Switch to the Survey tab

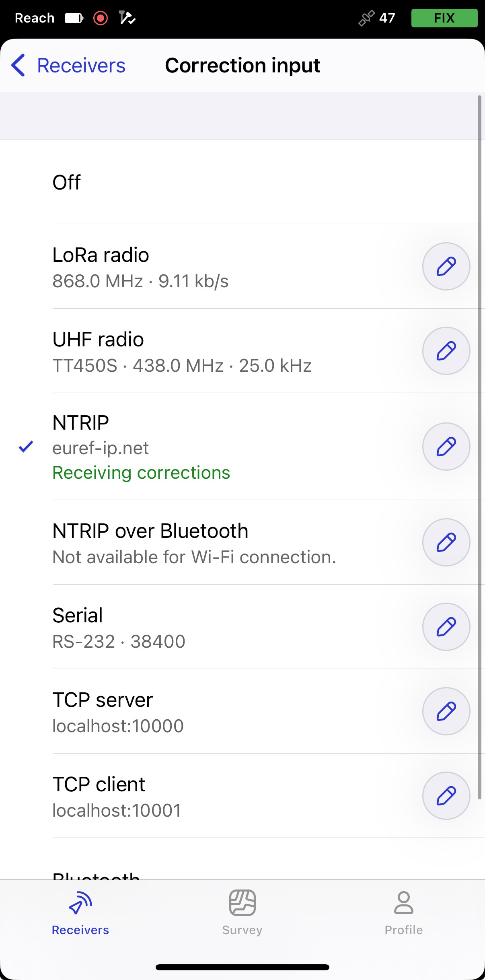pos(242,912)
